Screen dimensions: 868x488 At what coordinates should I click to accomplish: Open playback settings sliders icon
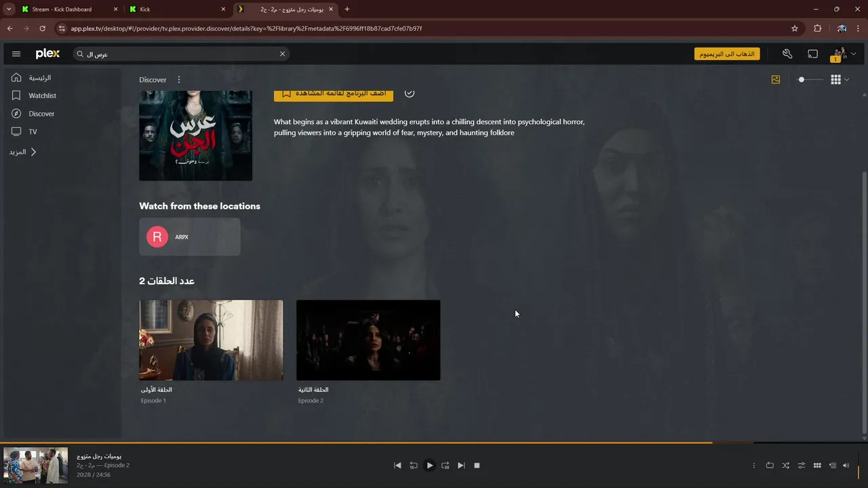[x=802, y=466]
